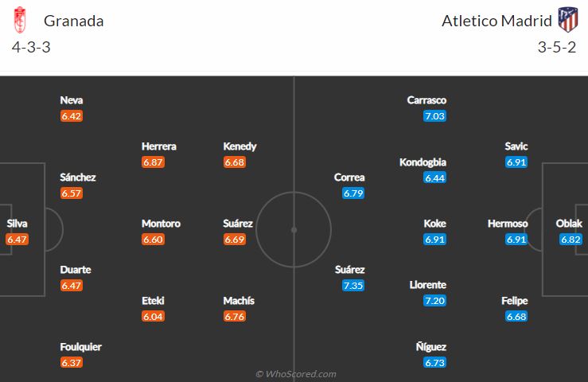Click the player name Koke
This screenshot has height=382, width=588.
pyautogui.click(x=434, y=224)
